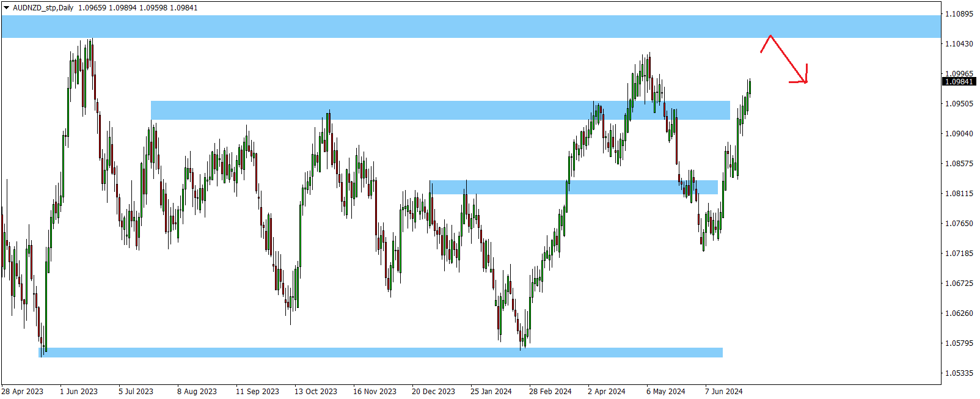Click the 1.05795 price axis label
The image size is (980, 399).
[x=959, y=343]
